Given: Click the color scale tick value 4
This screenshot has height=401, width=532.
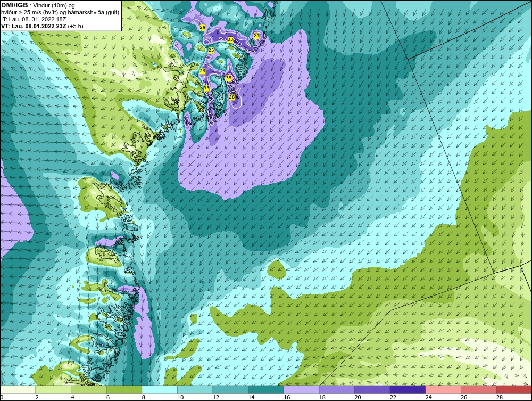Looking at the screenshot, I should tap(72, 397).
